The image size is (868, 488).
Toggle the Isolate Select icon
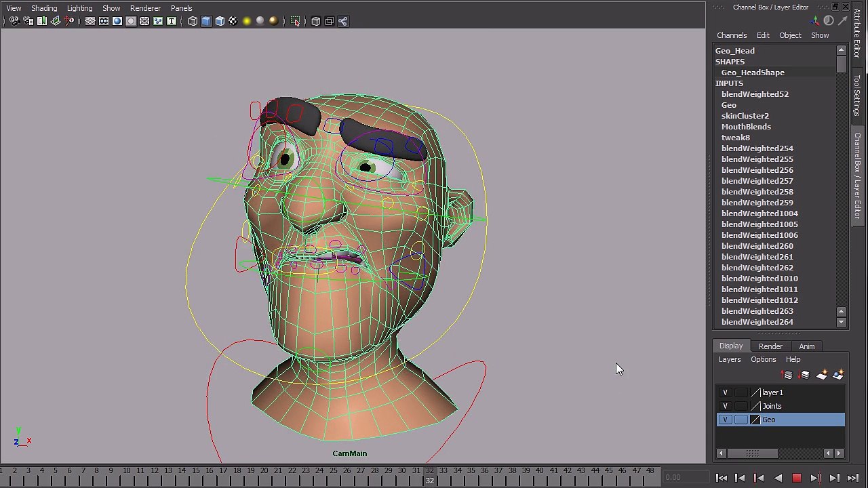(295, 21)
